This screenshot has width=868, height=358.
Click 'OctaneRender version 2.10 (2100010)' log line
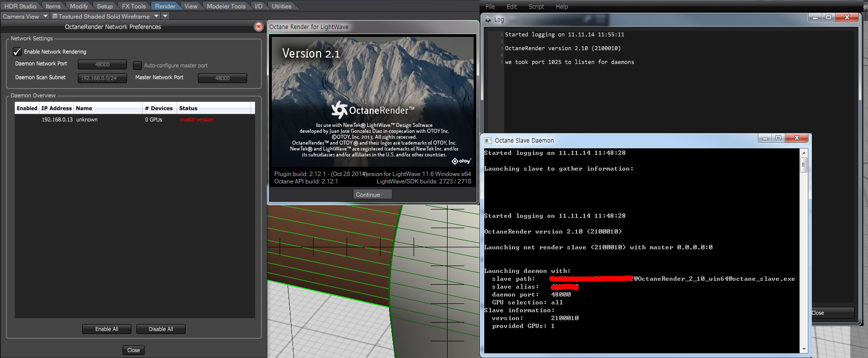click(563, 48)
